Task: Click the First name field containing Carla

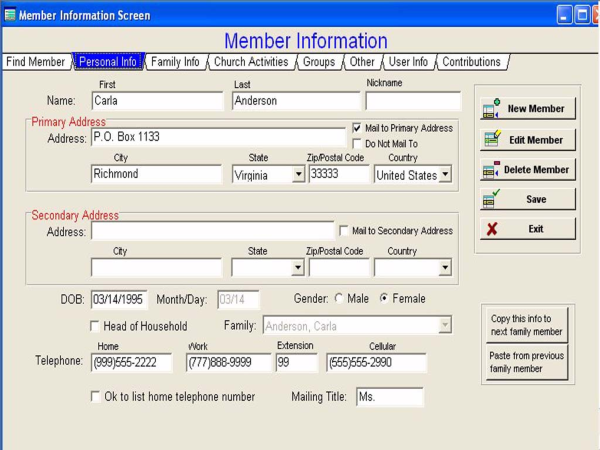Action: pos(157,101)
